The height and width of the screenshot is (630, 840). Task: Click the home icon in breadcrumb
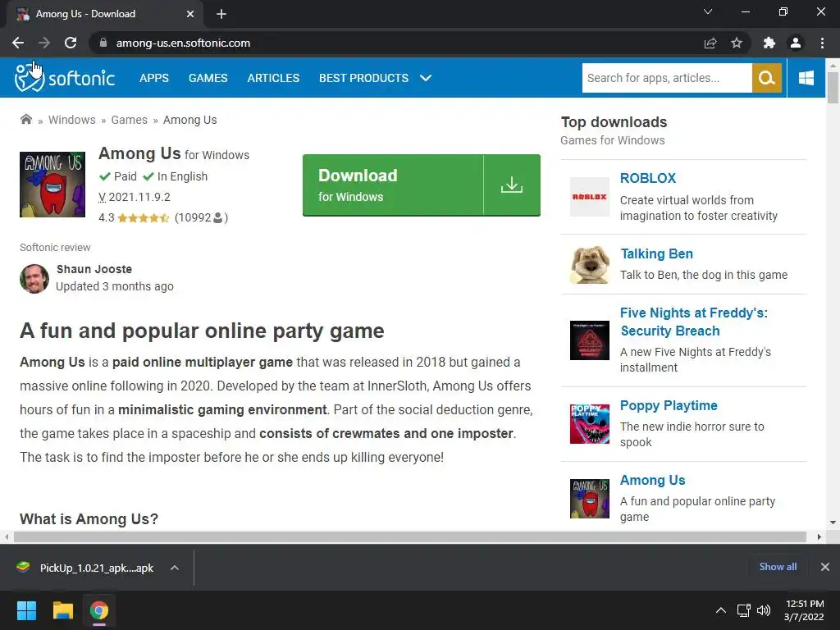click(25, 120)
